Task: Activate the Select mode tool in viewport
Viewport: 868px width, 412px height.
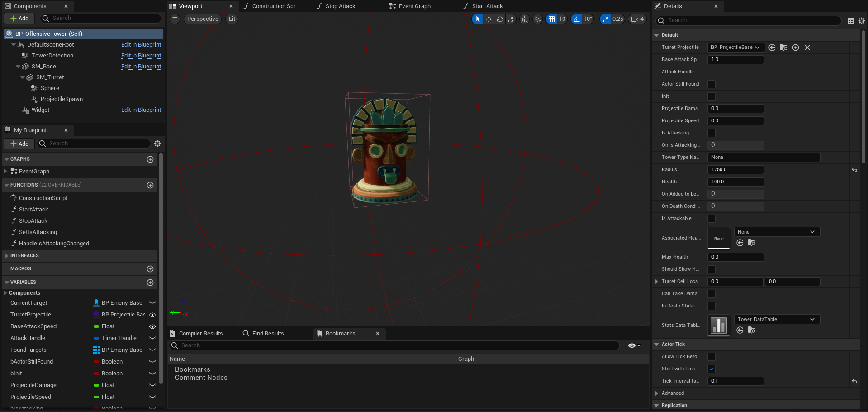Action: (x=478, y=19)
